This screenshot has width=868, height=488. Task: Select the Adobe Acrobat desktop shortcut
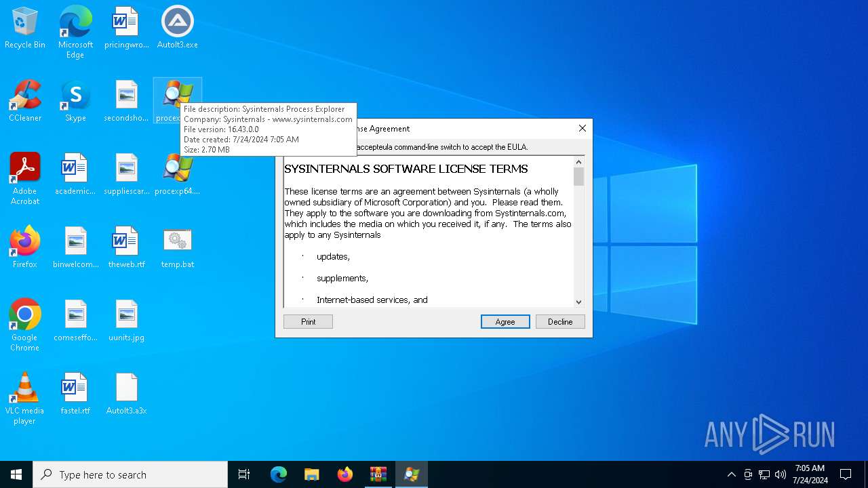tap(25, 179)
